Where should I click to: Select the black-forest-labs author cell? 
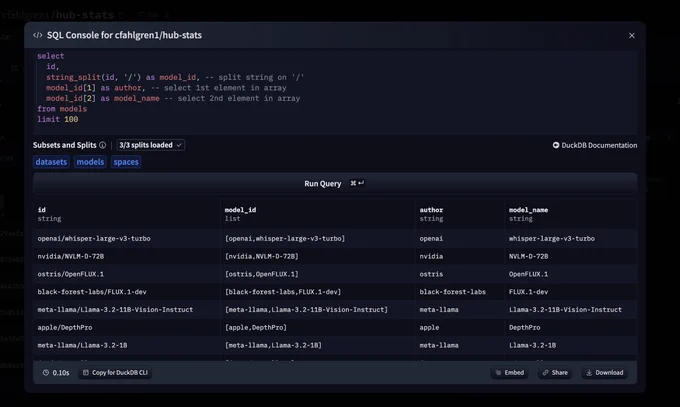tap(460, 292)
